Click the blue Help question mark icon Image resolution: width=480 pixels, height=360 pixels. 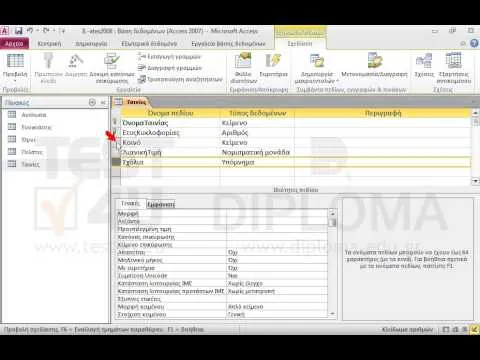474,43
